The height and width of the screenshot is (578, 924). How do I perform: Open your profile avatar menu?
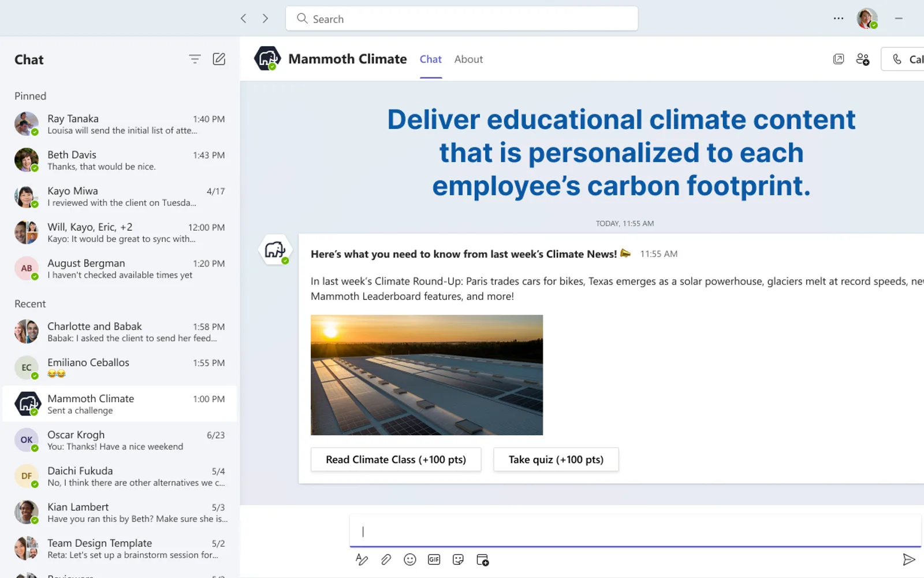[x=867, y=18]
